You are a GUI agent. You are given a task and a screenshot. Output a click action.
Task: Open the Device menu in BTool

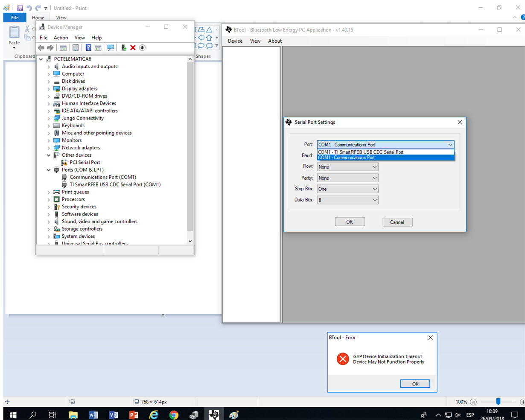[x=235, y=41]
